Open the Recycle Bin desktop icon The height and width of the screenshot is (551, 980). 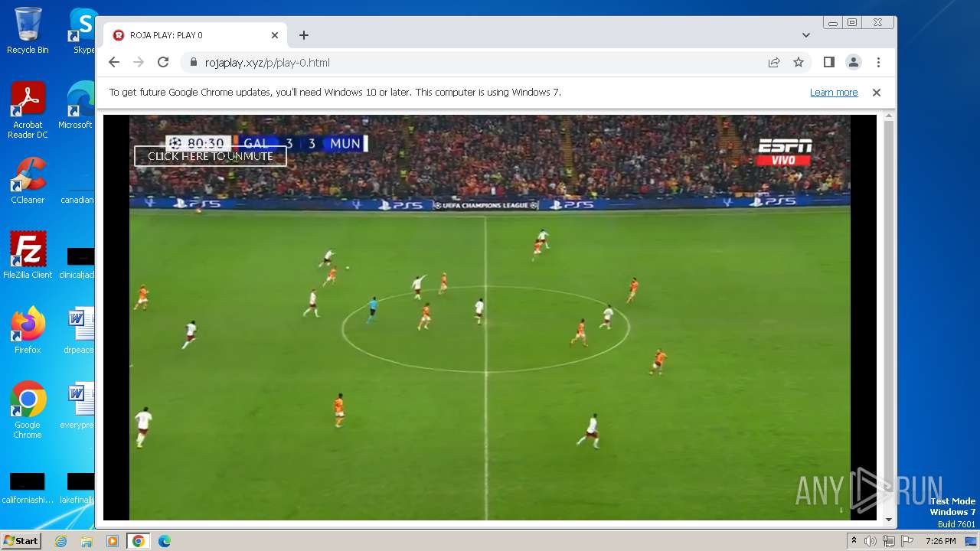tap(28, 31)
